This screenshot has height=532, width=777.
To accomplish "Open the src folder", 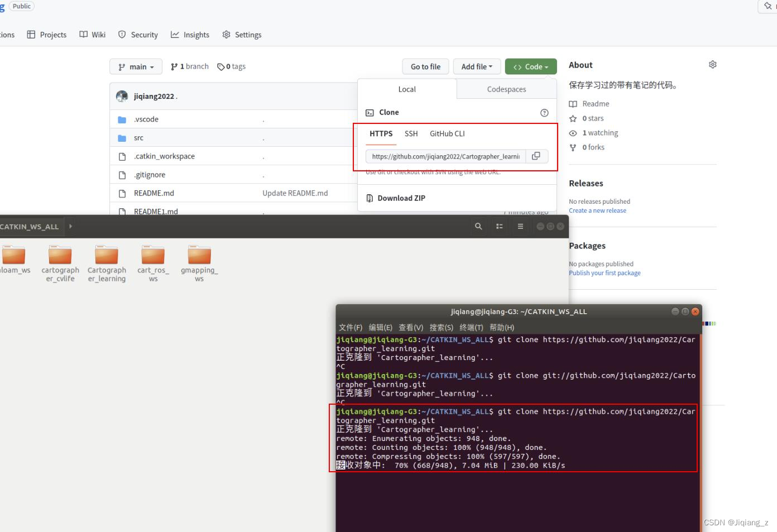I will pyautogui.click(x=138, y=138).
